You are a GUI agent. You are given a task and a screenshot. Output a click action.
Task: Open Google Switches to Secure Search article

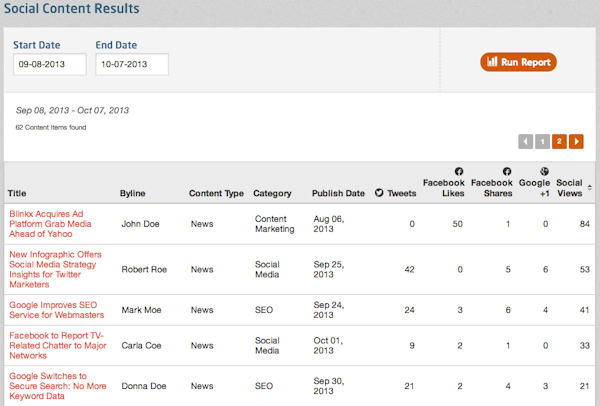tap(58, 386)
